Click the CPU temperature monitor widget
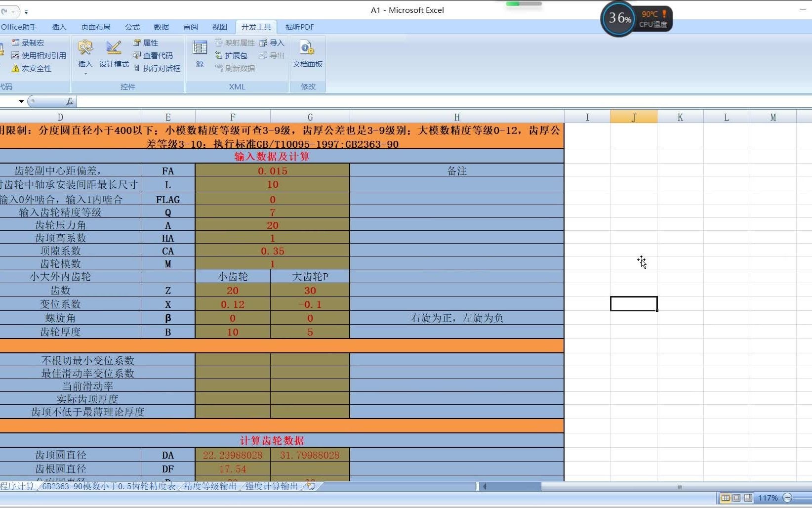Viewport: 812px width, 508px height. tap(637, 19)
